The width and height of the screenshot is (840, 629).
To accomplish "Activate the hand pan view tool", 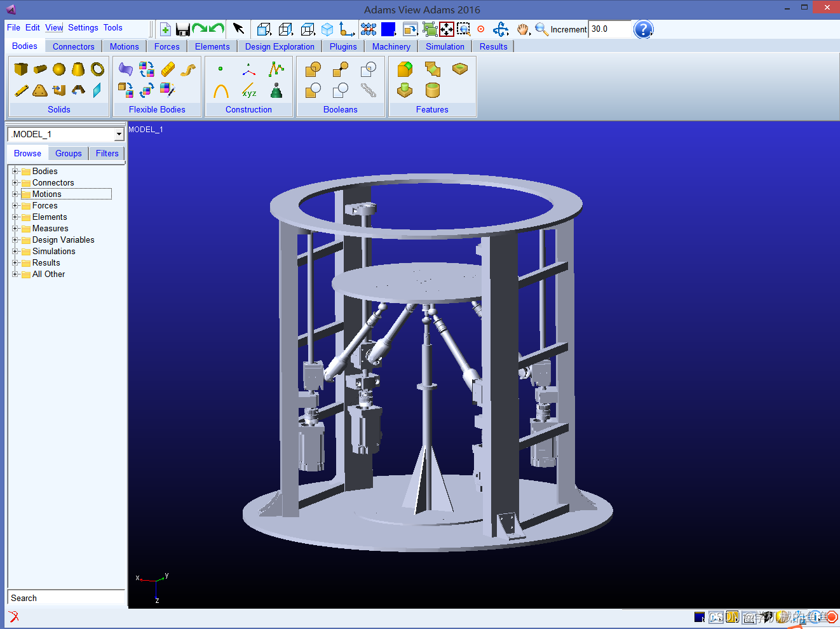I will (x=522, y=29).
